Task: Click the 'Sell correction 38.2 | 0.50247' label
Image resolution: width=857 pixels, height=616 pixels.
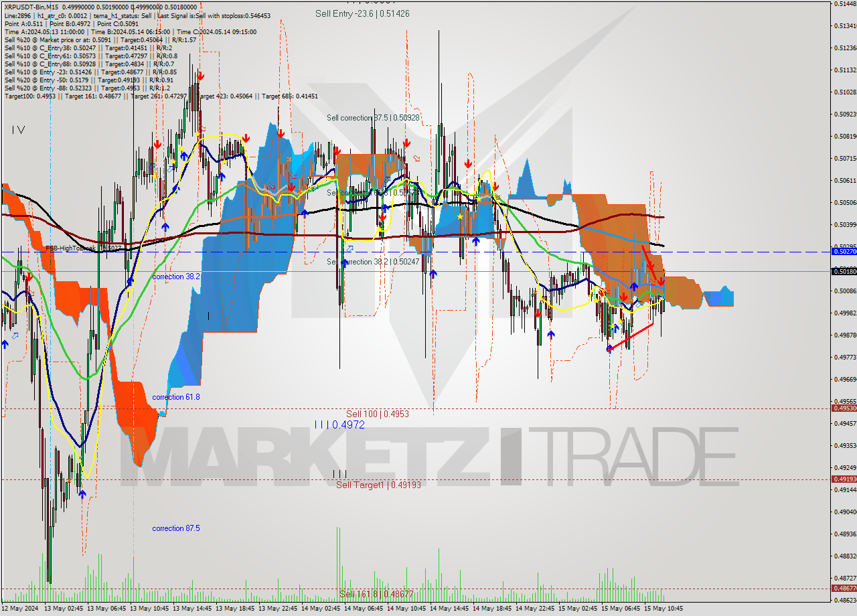Action: (x=373, y=262)
